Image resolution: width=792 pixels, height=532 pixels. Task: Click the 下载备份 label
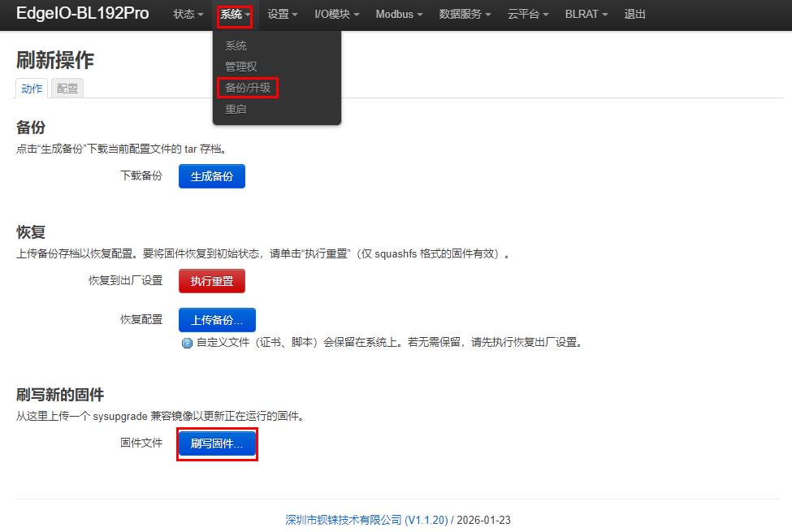tap(141, 175)
